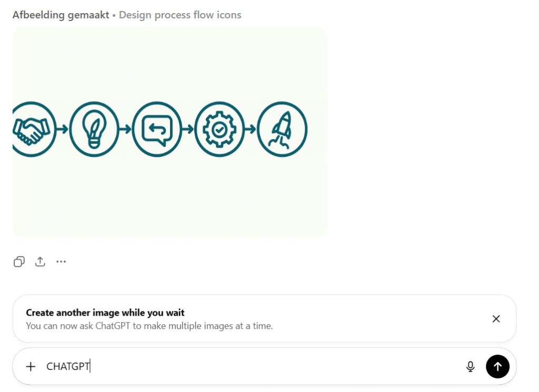Click the plus icon to attach a file

point(31,366)
